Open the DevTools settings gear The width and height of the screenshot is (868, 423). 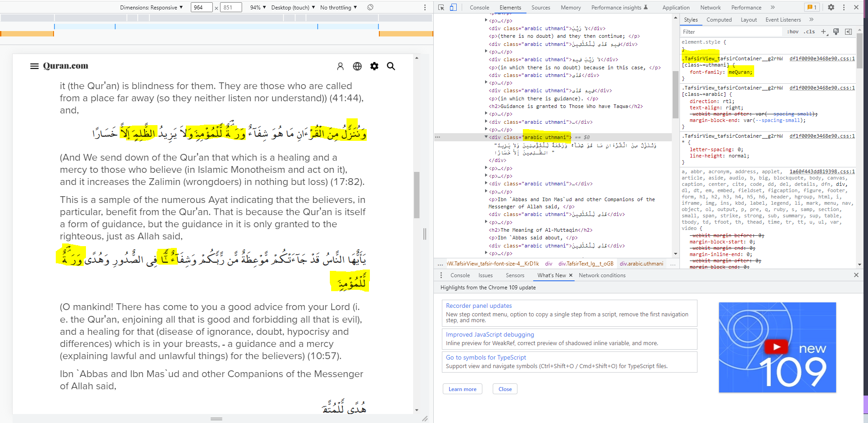831,7
